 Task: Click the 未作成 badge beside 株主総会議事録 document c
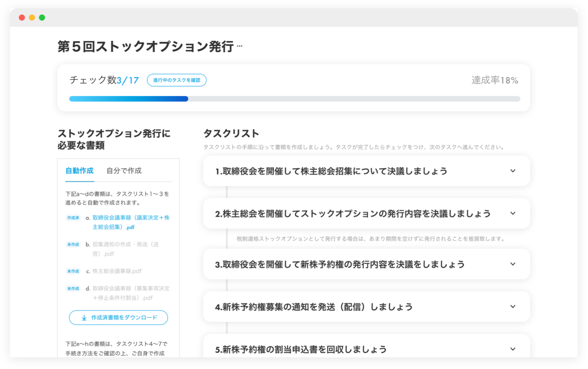click(73, 271)
